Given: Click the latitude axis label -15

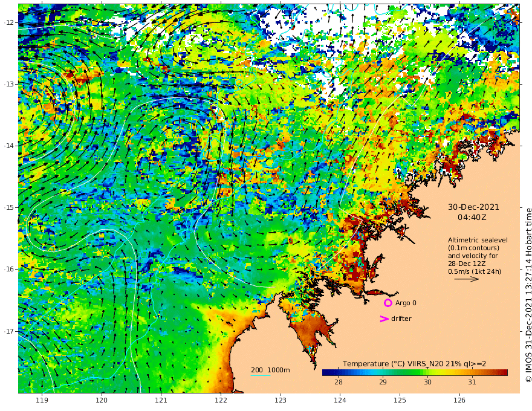Looking at the screenshot, I should [x=8, y=207].
